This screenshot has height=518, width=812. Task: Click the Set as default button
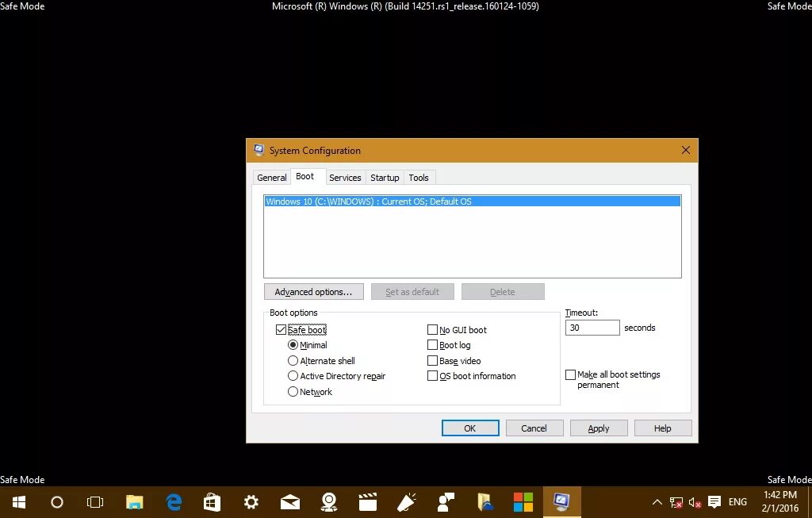coord(412,292)
